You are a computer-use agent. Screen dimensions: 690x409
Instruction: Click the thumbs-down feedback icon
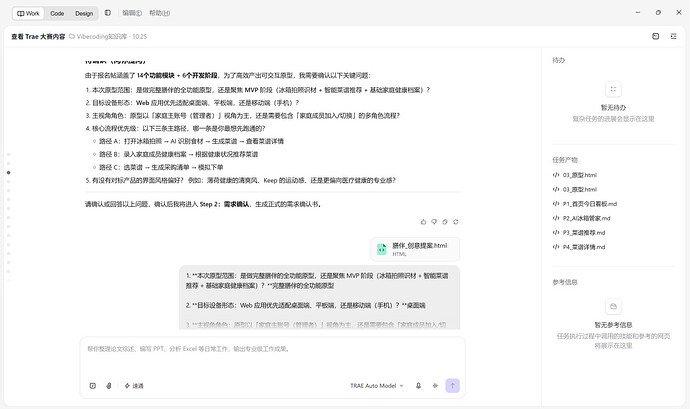pyautogui.click(x=434, y=222)
